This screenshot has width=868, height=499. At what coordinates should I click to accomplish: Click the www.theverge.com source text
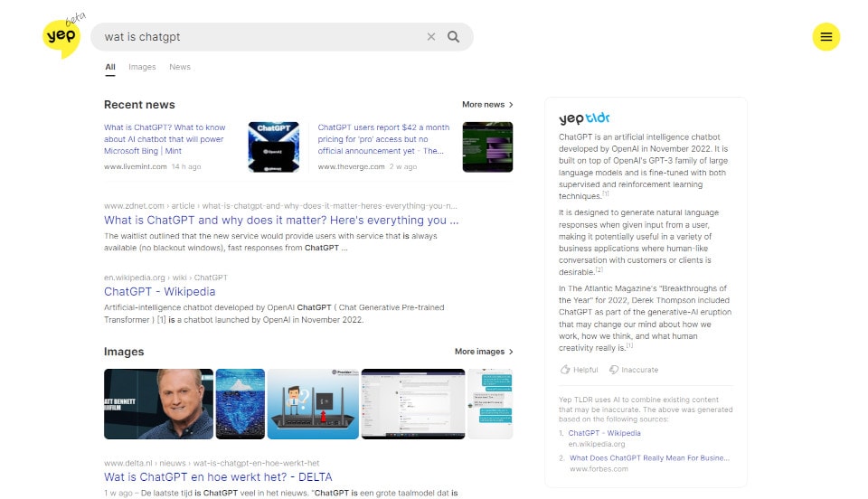pyautogui.click(x=351, y=166)
